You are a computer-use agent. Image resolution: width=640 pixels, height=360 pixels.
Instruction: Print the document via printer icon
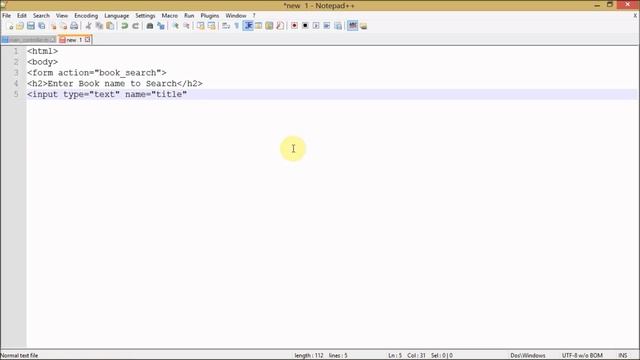(74, 26)
